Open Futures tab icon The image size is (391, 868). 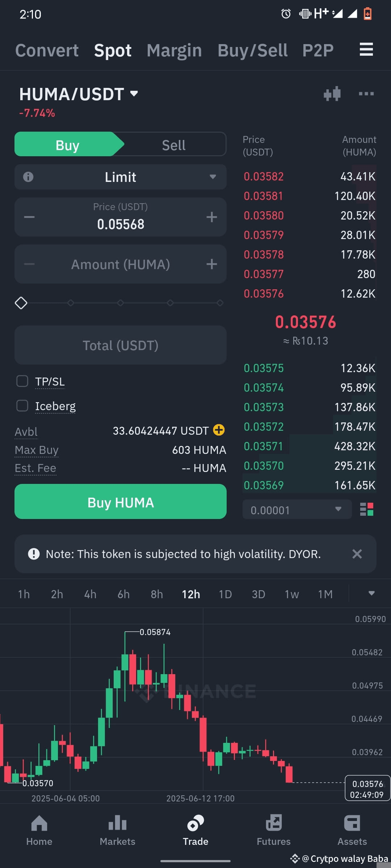click(274, 823)
